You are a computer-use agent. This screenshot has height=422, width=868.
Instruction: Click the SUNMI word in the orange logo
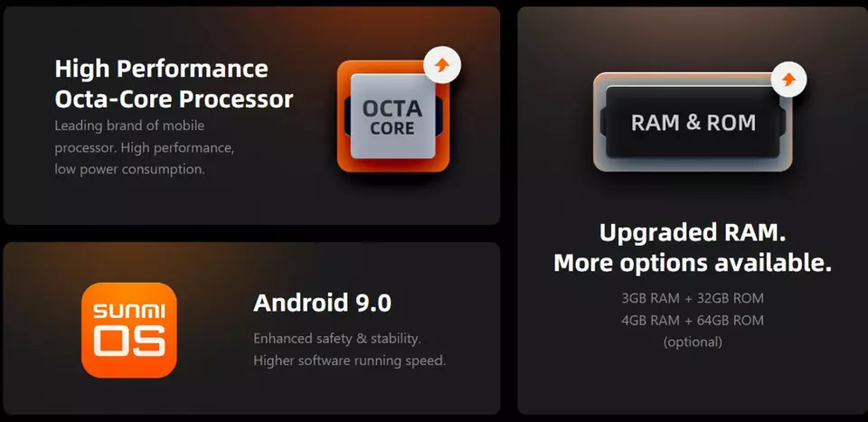click(x=129, y=313)
